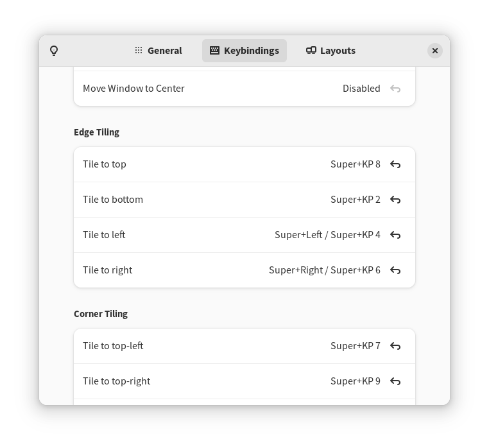Select the Keybindings tab
The image size is (489, 448).
pos(244,51)
